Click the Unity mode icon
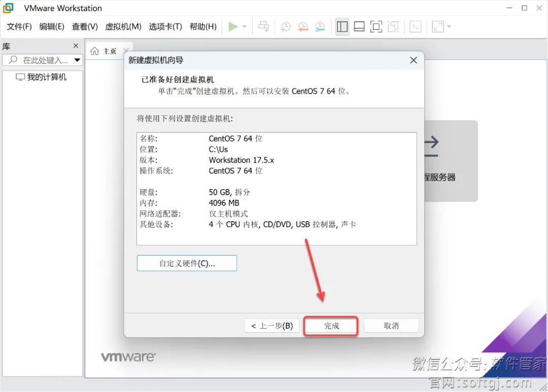 [x=393, y=26]
